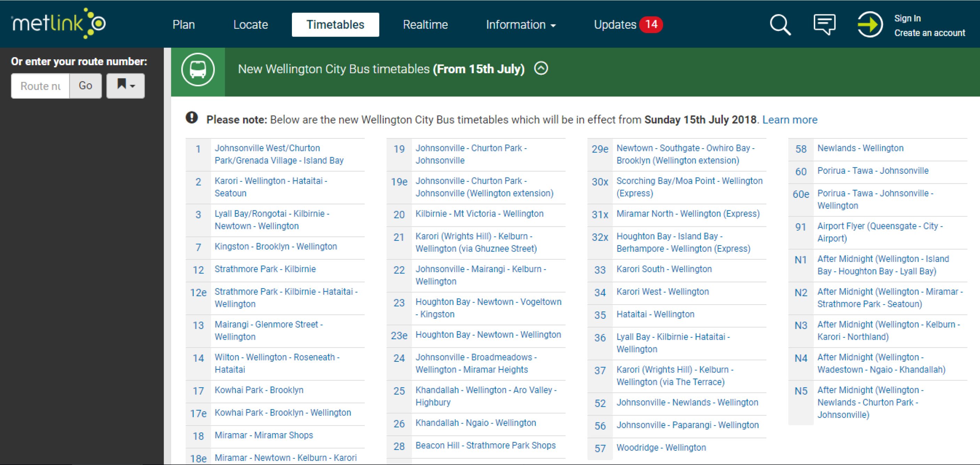Screen dimensions: 980x465
Task: Expand the Information menu dropdown
Action: point(520,25)
